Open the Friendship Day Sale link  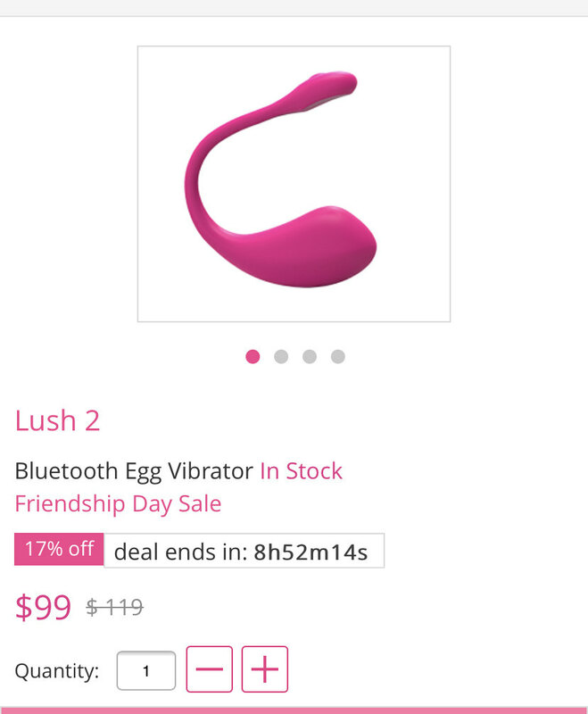click(119, 504)
